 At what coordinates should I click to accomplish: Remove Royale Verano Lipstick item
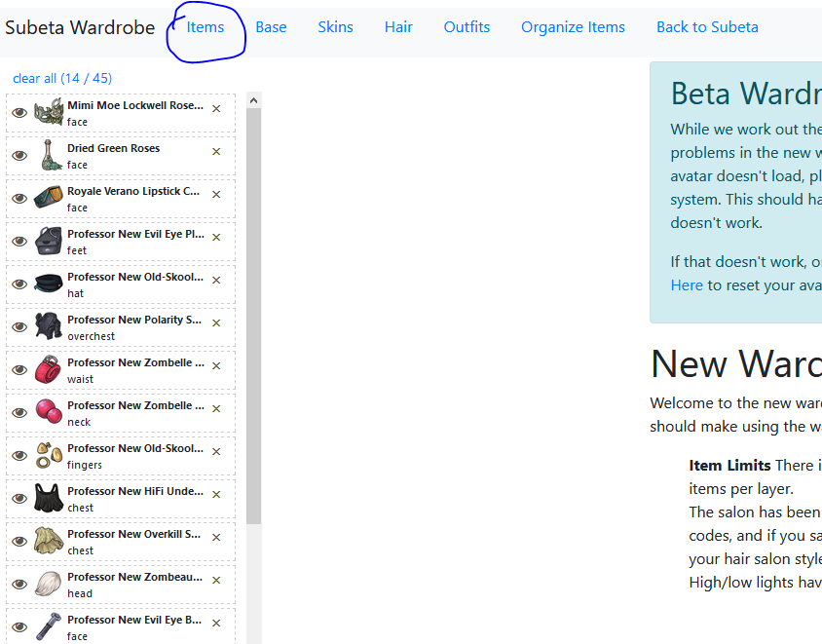(x=216, y=195)
